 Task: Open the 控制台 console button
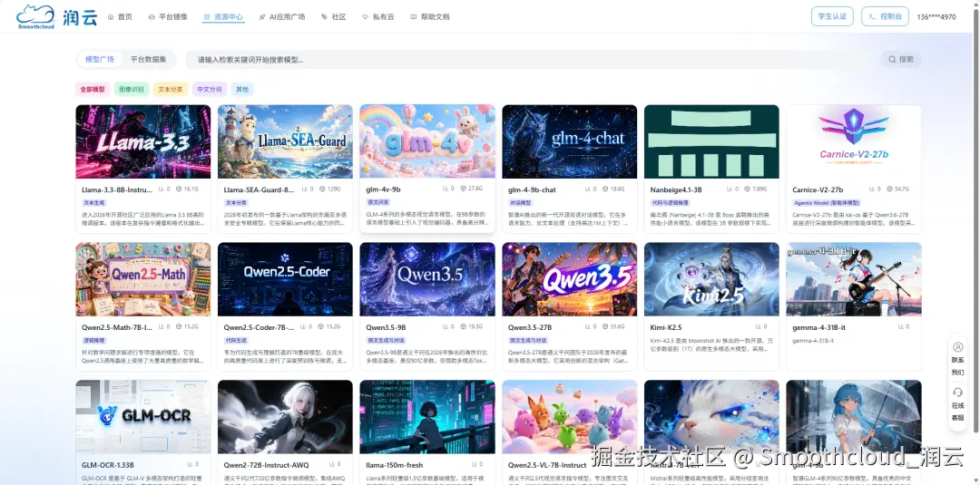coord(885,16)
